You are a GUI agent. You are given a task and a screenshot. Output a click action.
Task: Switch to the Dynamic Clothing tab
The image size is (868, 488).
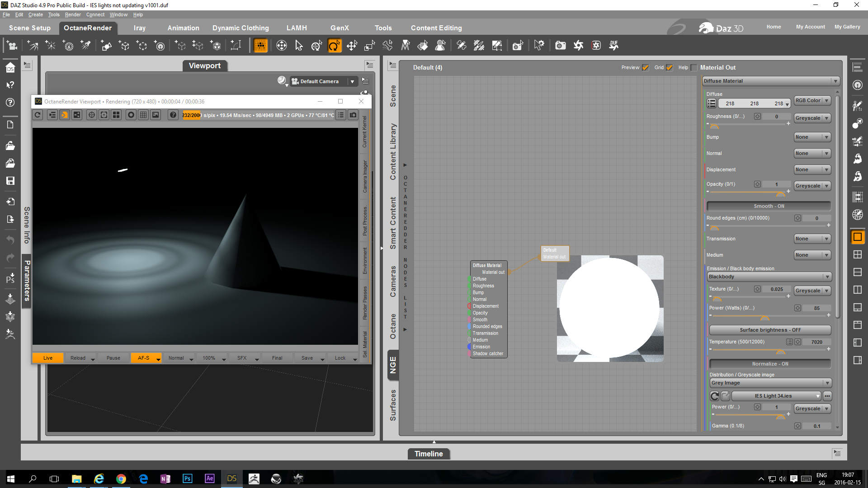[x=241, y=28]
